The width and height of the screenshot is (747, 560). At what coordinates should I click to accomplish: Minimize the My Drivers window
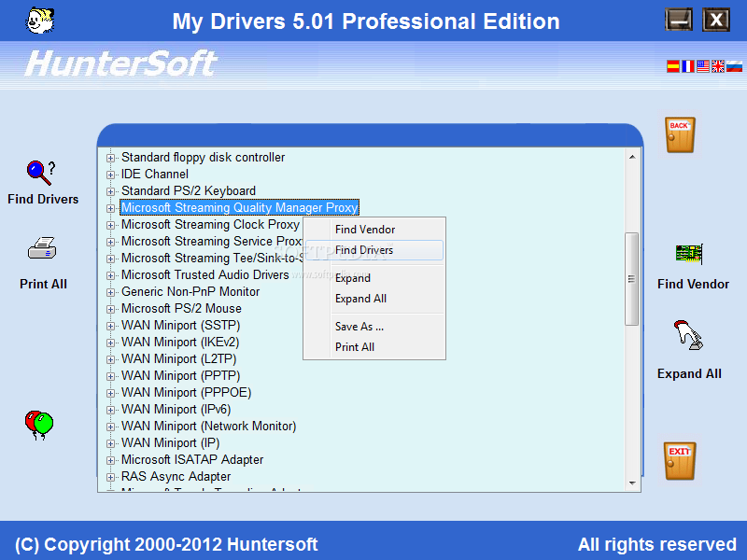[x=679, y=20]
